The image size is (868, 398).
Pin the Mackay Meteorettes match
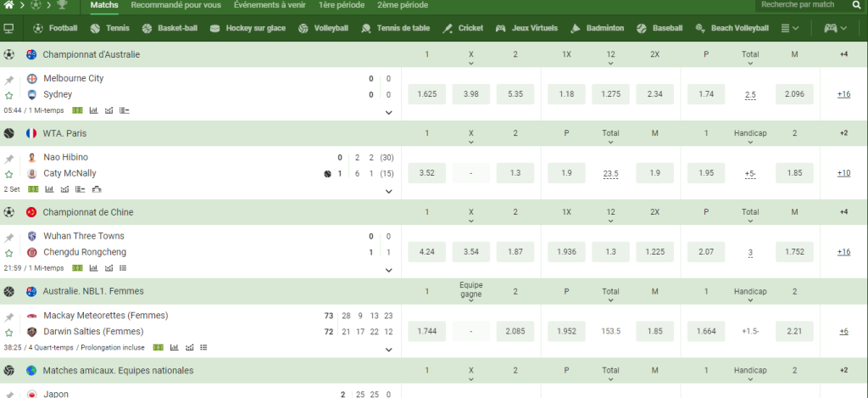[8, 317]
